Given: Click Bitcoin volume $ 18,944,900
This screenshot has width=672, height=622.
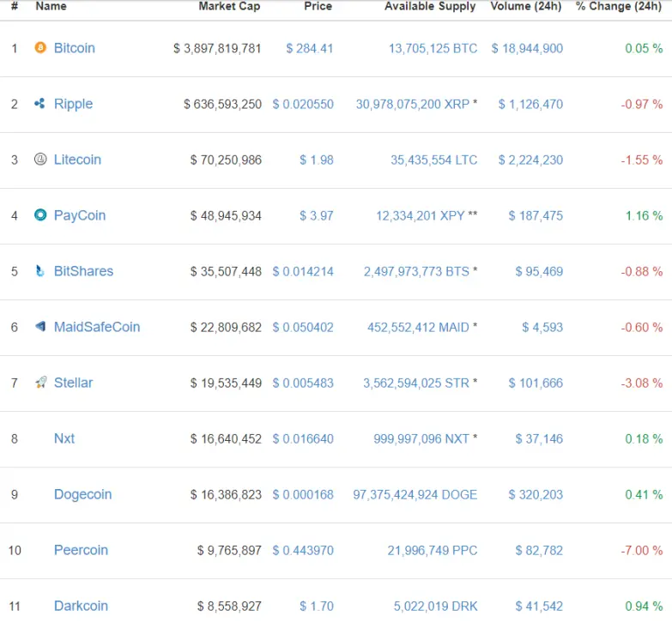Looking at the screenshot, I should (527, 48).
